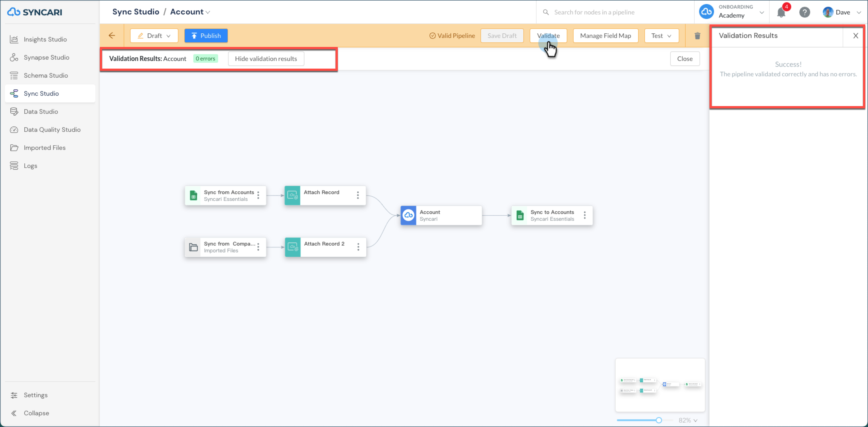Select the Sync to Accounts destination node
This screenshot has height=427, width=868.
coord(552,215)
